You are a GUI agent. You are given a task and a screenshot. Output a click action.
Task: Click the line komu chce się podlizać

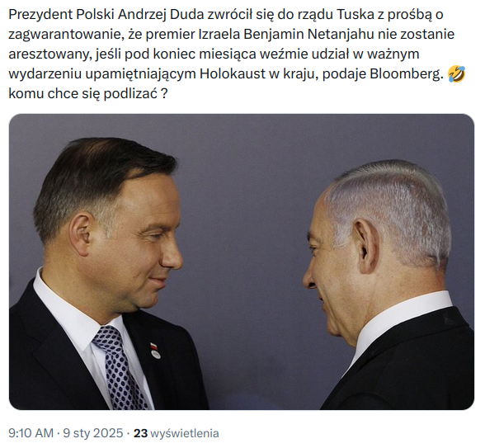pos(88,94)
